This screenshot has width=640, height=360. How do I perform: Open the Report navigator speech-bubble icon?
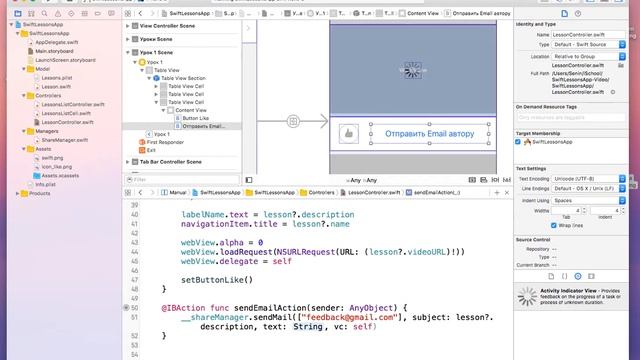click(x=111, y=13)
